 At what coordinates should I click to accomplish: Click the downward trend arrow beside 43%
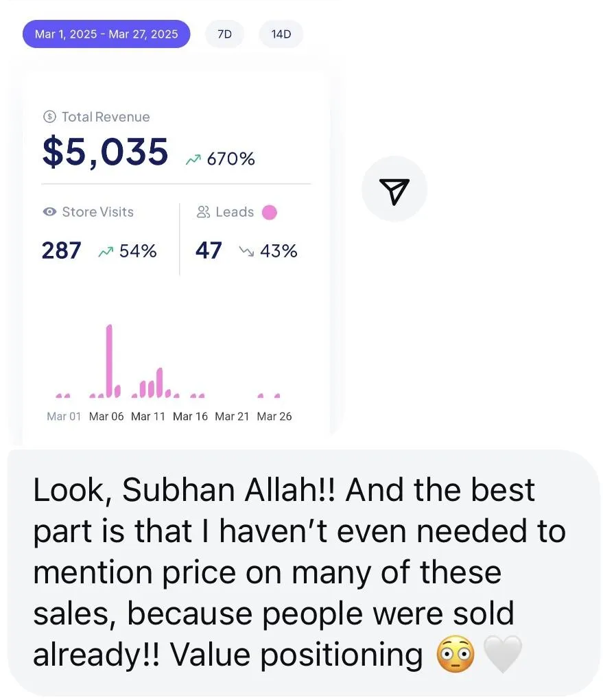point(246,251)
